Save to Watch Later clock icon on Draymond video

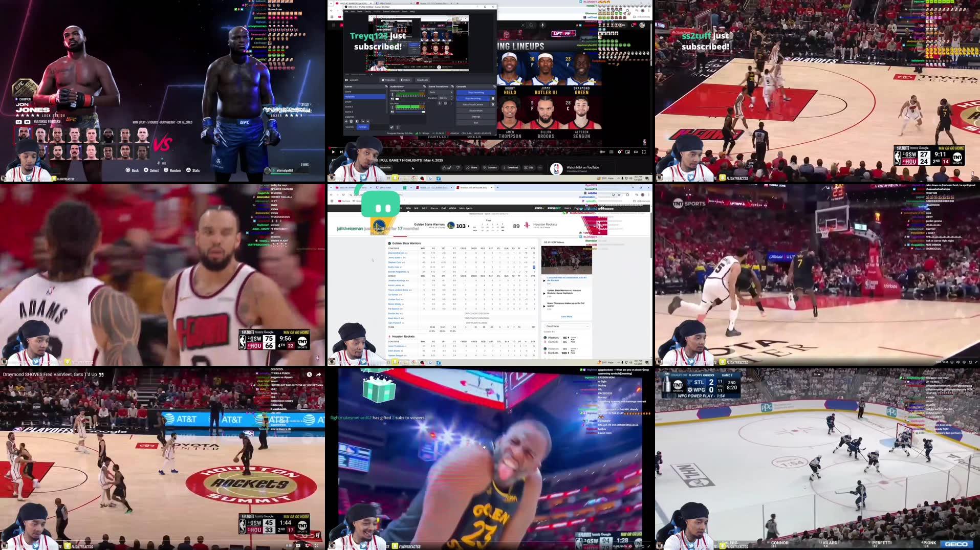(x=309, y=375)
